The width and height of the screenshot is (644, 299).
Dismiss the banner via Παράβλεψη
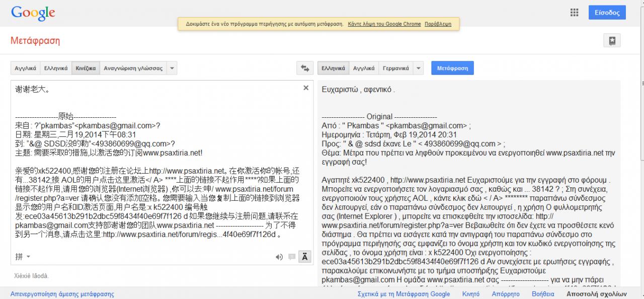(438, 24)
